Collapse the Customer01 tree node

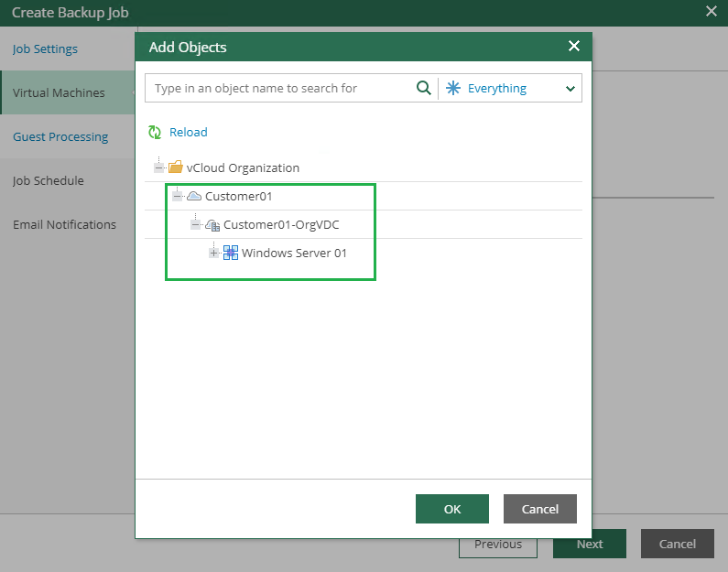177,196
